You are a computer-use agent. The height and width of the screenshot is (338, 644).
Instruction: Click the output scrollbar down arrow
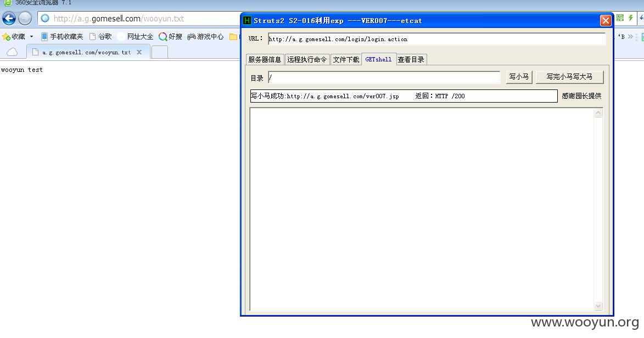pyautogui.click(x=598, y=306)
